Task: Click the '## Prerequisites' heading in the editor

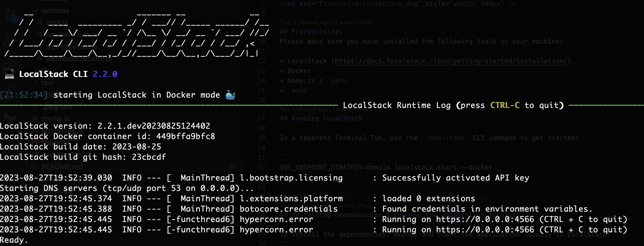Action: (311, 32)
